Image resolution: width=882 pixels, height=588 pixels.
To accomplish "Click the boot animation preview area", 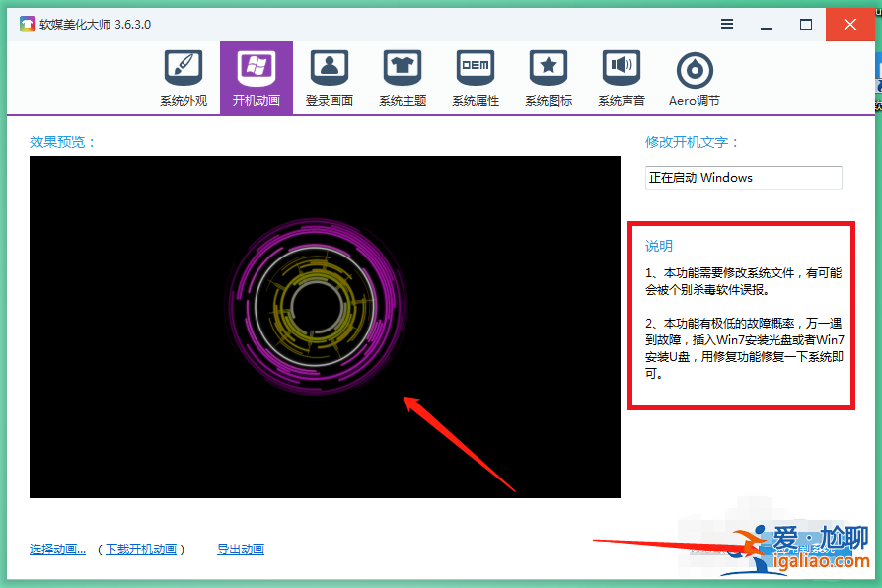I will click(326, 331).
